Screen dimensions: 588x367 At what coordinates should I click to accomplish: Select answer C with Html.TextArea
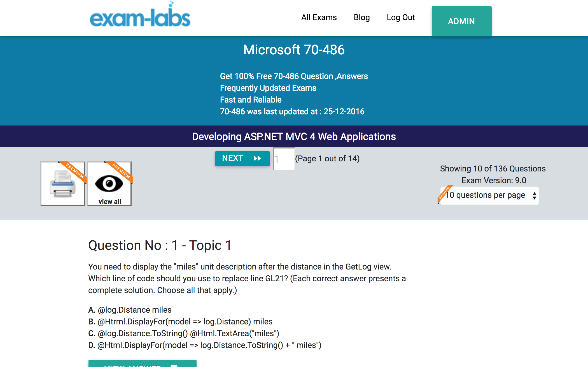tap(184, 333)
